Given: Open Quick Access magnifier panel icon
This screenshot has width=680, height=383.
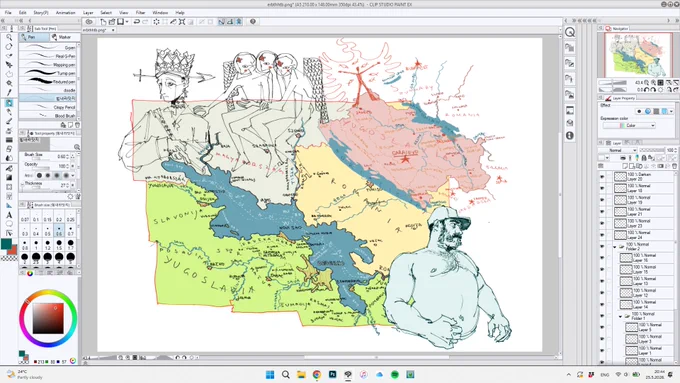Looking at the screenshot, I should coord(570,32).
